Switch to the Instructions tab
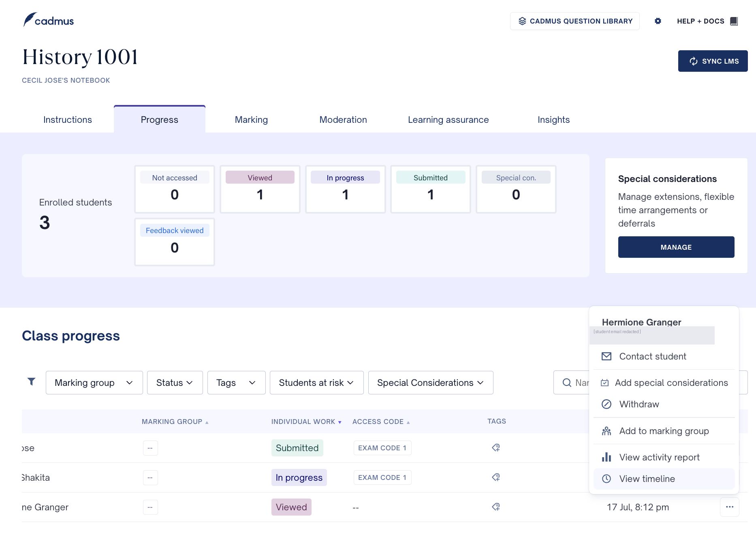This screenshot has height=548, width=756. point(68,120)
